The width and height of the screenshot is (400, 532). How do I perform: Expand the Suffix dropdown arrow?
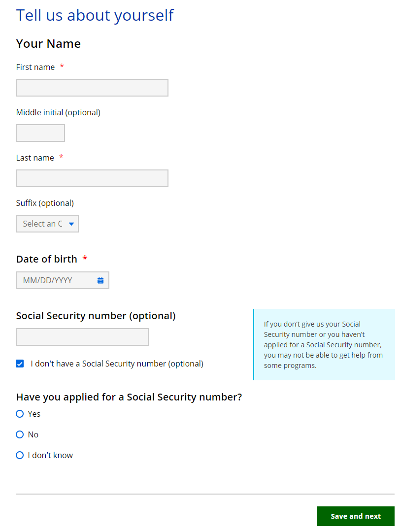71,224
